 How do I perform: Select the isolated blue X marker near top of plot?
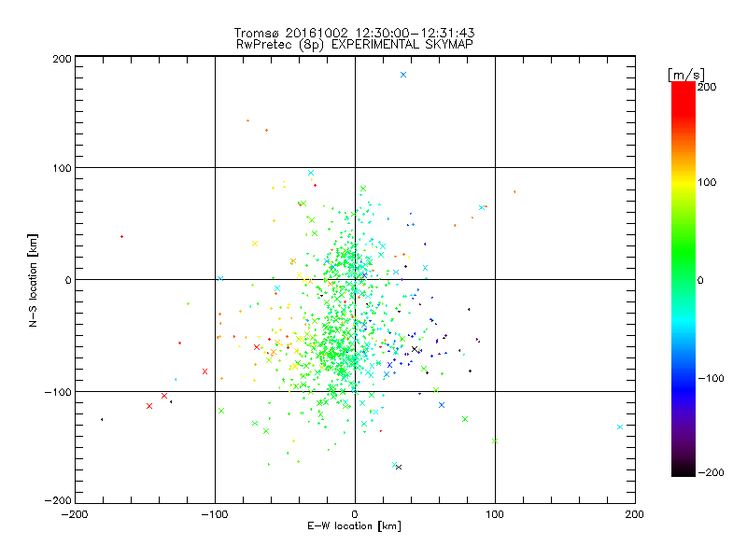(x=403, y=75)
